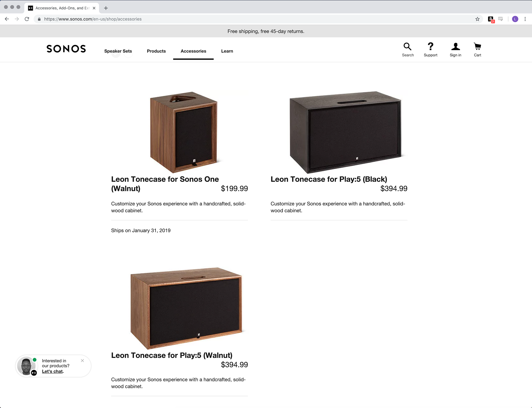The height and width of the screenshot is (408, 532).
Task: Open the Speaker Sets menu
Action: pos(118,51)
